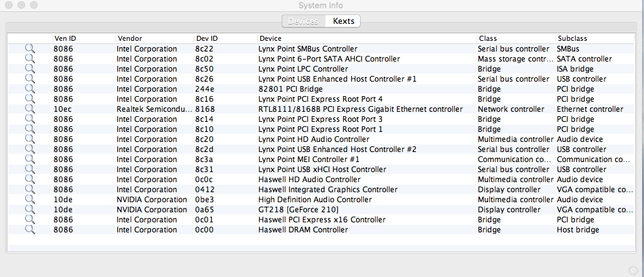Click magnifier icon beside Lynx Point LPC Controller
This screenshot has width=644, height=277.
tap(29, 69)
